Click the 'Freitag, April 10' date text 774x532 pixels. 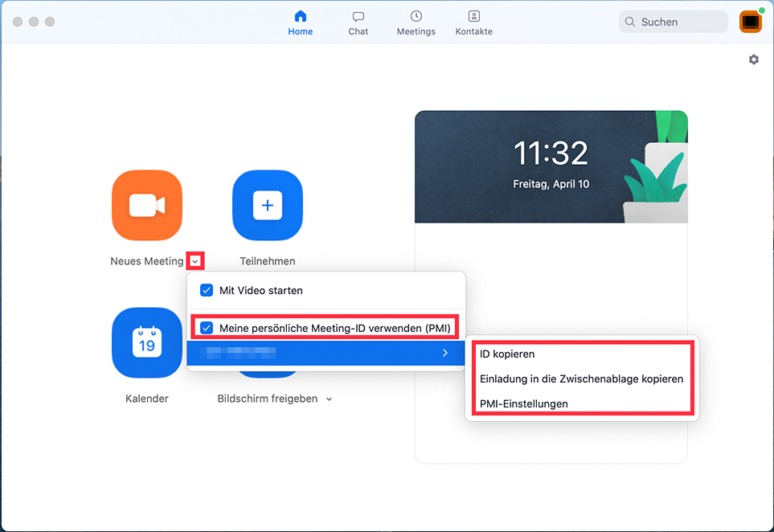551,184
